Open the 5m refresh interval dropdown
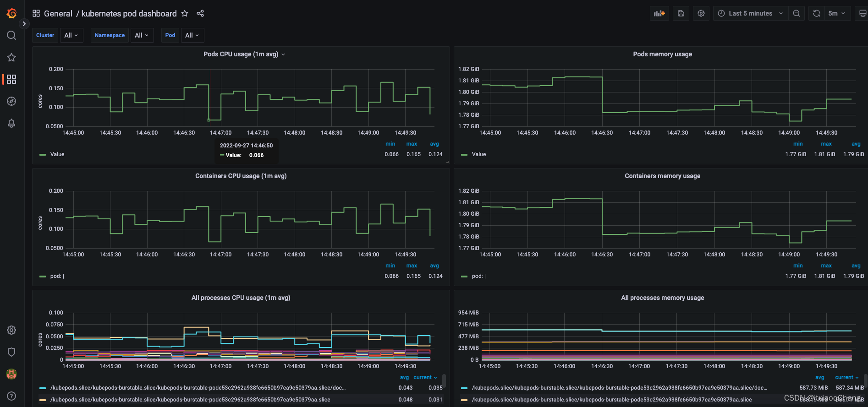This screenshot has width=868, height=407. (837, 13)
